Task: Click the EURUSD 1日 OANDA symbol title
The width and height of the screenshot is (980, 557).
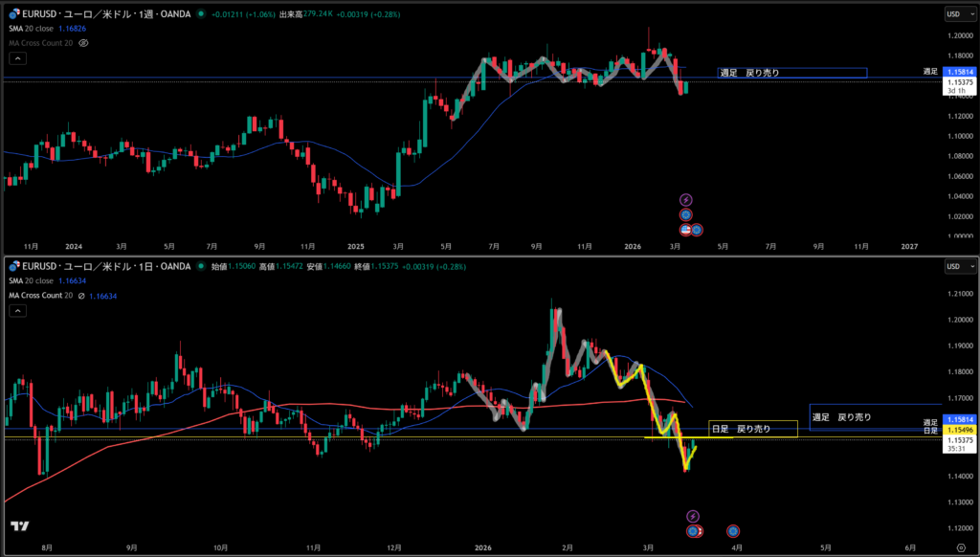Action: (105, 267)
